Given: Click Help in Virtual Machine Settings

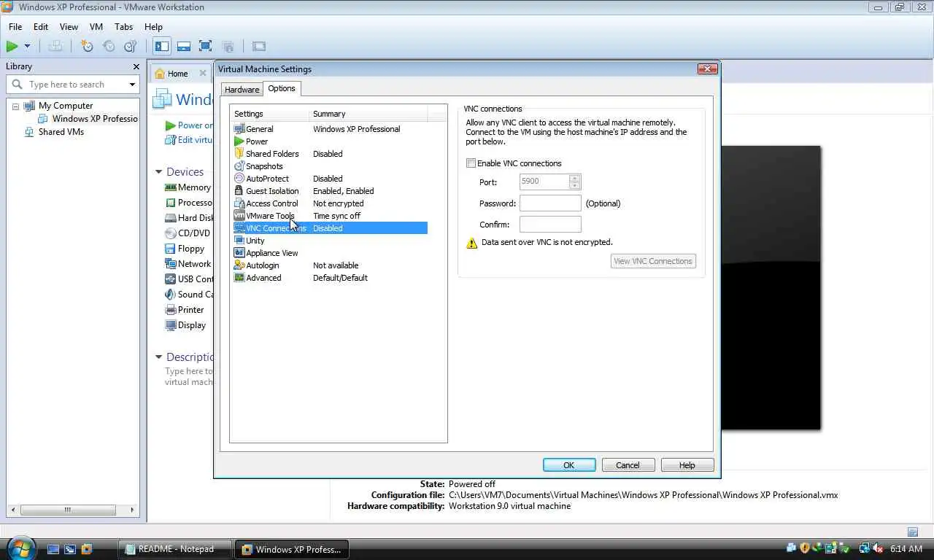Looking at the screenshot, I should coord(687,465).
